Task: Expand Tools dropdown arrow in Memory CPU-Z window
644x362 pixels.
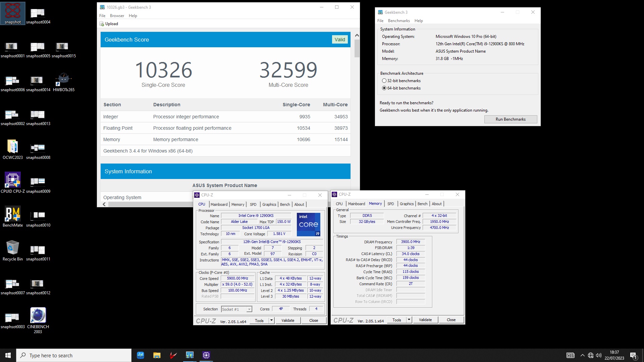Action: (409, 320)
